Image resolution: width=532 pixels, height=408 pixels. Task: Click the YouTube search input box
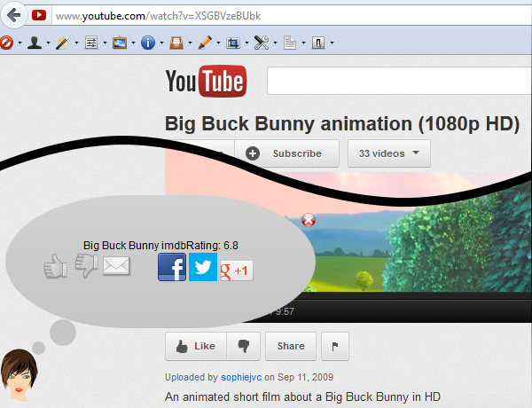(x=399, y=81)
